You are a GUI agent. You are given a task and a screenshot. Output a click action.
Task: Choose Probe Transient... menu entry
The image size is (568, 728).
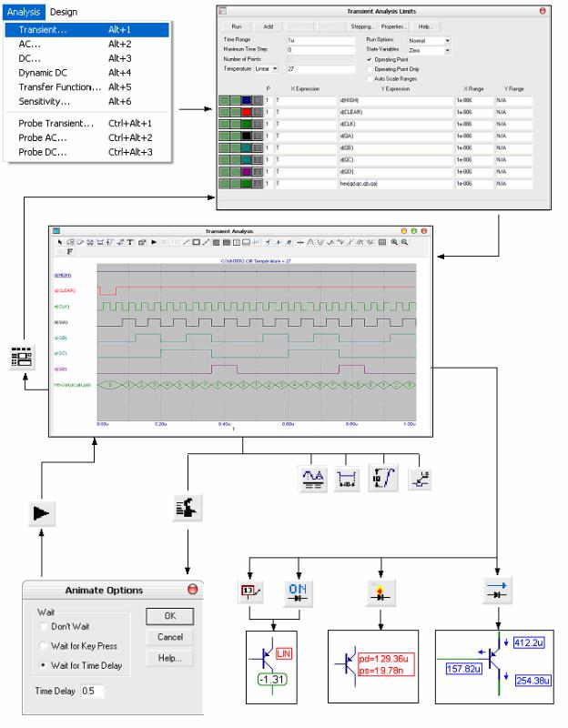click(87, 124)
